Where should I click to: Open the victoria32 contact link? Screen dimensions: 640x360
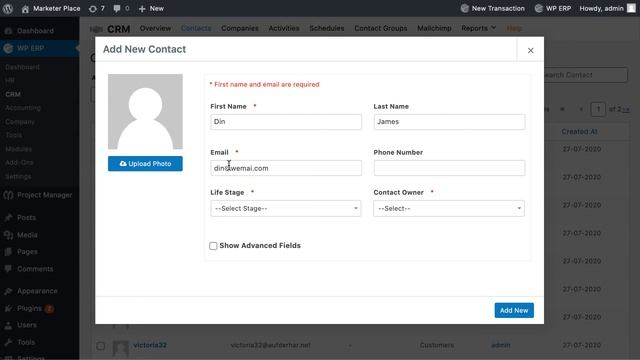(x=150, y=345)
